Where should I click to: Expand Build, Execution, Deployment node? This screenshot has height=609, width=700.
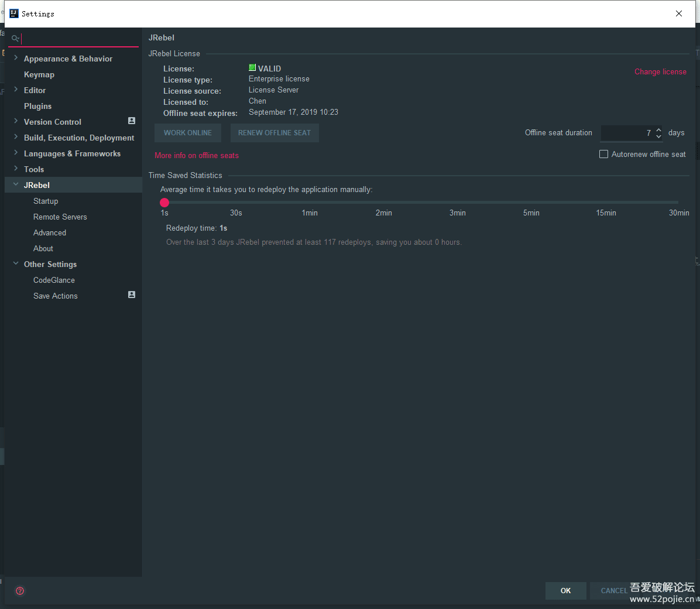16,136
